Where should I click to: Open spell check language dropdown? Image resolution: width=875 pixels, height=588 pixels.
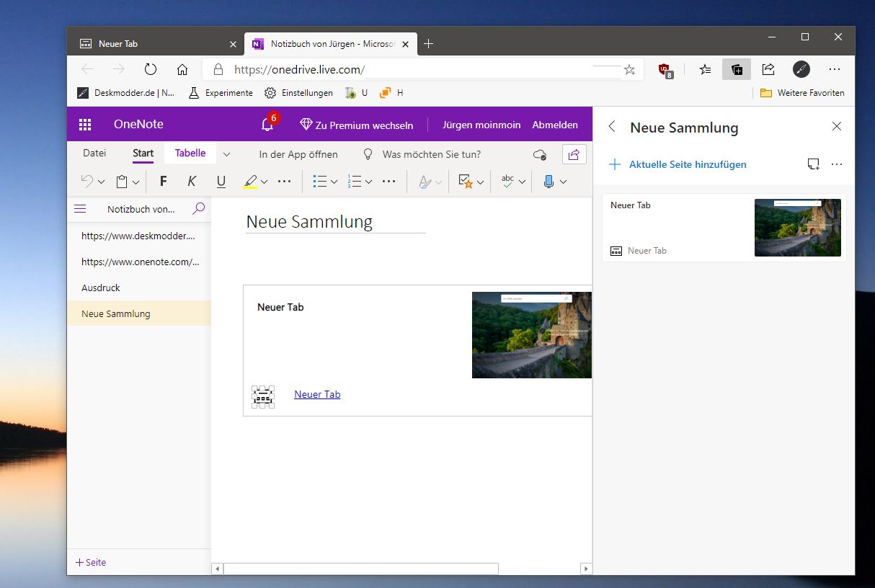523,182
